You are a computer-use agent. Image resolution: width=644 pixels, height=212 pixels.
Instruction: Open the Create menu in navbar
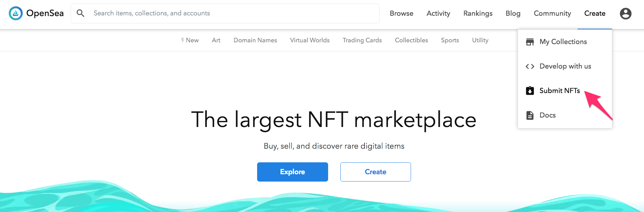point(595,13)
